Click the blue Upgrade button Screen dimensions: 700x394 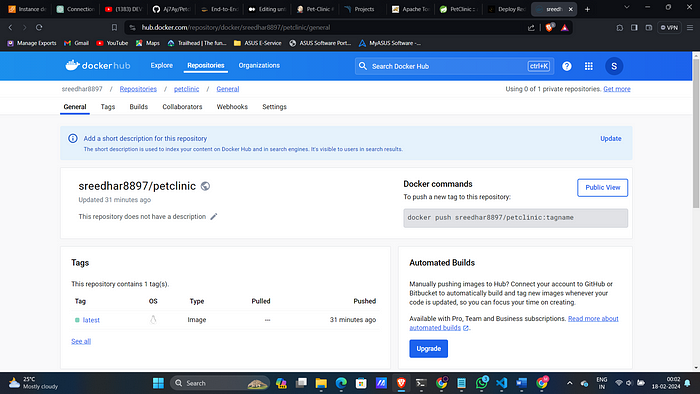[429, 348]
